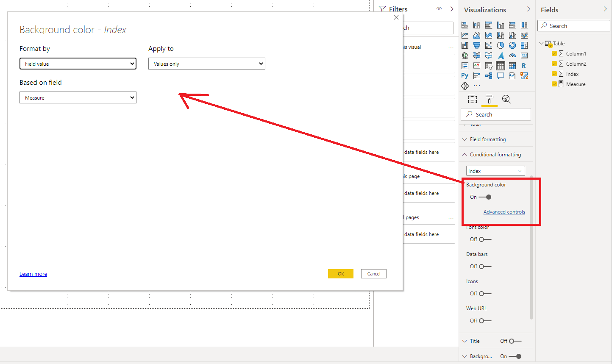Open the Apply to dropdown
The width and height of the screenshot is (612, 364).
(x=207, y=64)
